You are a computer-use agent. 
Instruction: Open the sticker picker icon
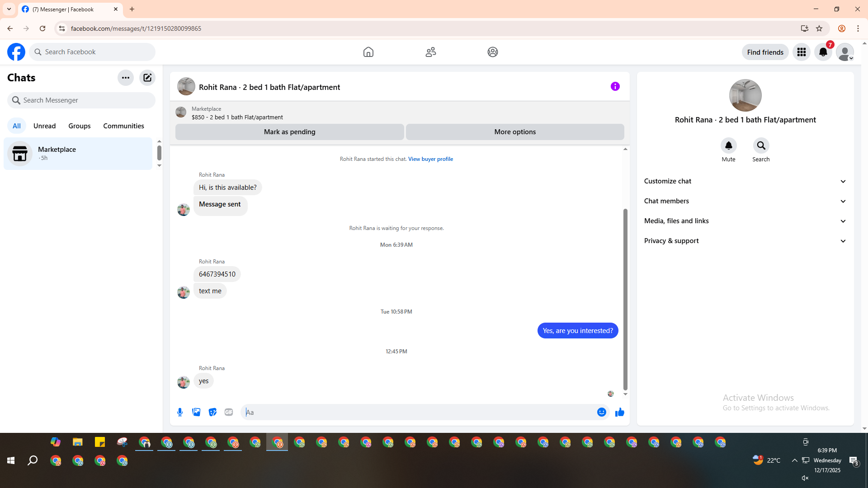coord(212,412)
